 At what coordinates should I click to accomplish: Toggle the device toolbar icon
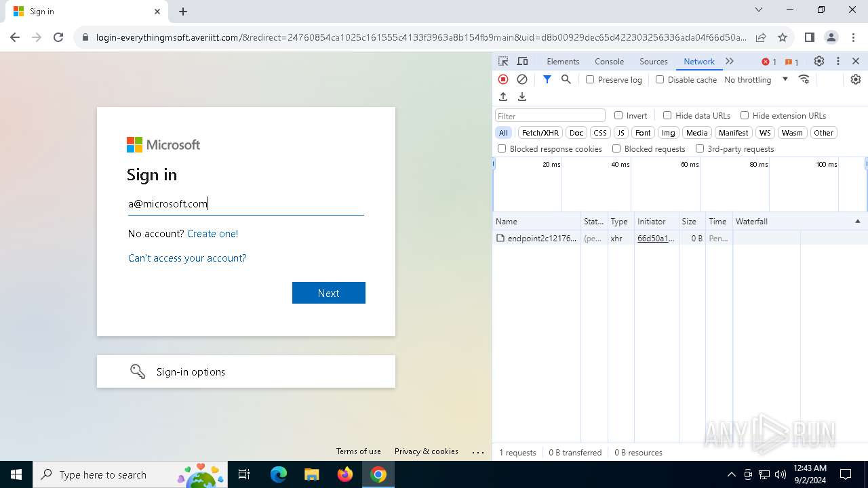(x=522, y=61)
